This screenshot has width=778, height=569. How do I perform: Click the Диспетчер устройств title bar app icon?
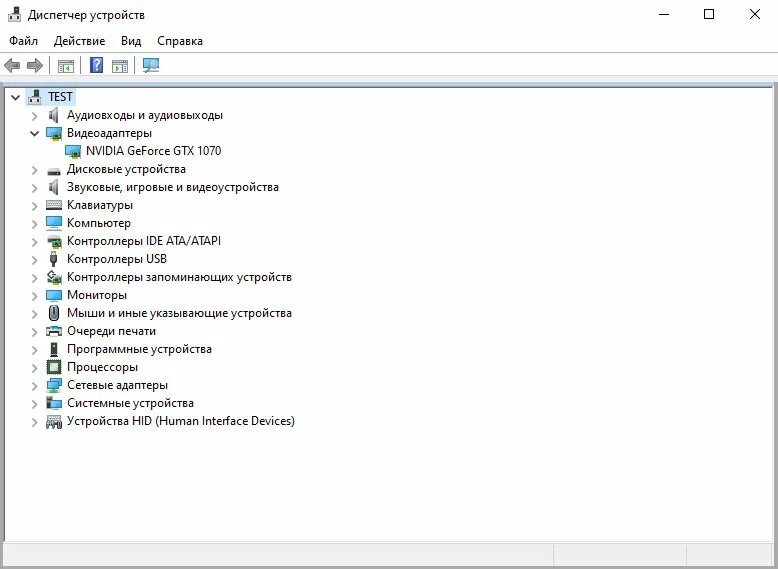[14, 15]
